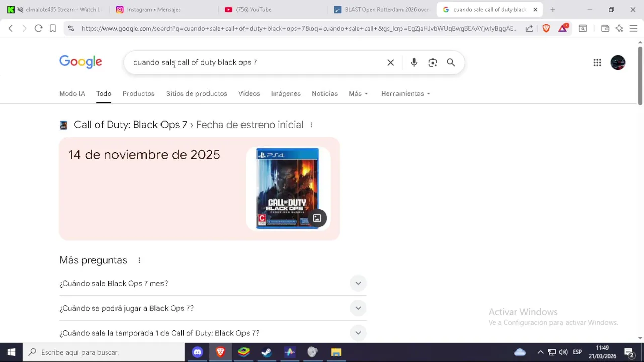Open Steam from the taskbar
Viewport: 644px width, 362px height.
point(266,352)
